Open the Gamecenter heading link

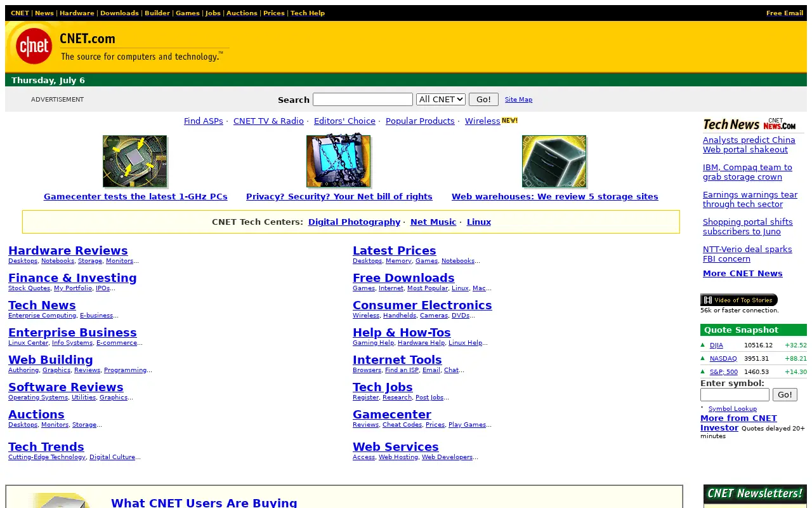(x=392, y=414)
